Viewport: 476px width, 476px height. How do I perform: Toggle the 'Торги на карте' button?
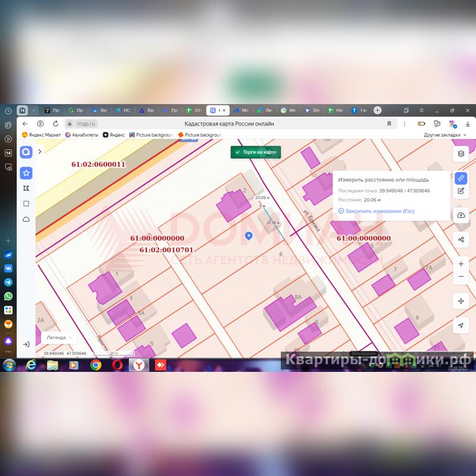(x=256, y=152)
